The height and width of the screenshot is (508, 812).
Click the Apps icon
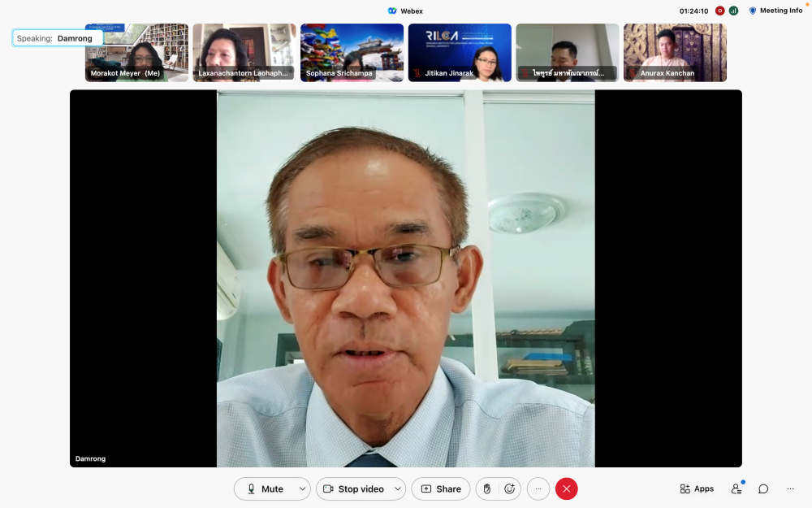pyautogui.click(x=697, y=488)
